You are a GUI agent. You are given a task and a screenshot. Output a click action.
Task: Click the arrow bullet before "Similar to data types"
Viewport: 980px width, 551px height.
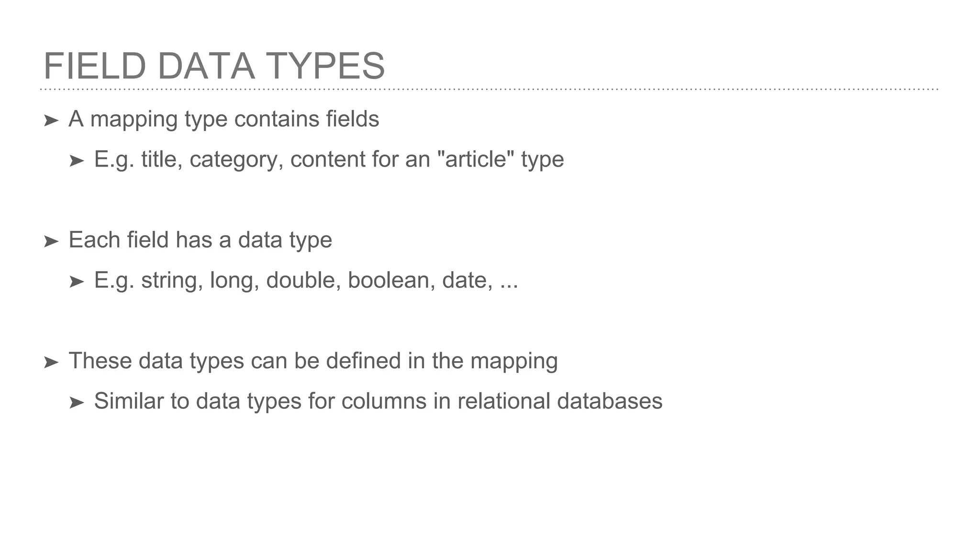click(x=77, y=403)
